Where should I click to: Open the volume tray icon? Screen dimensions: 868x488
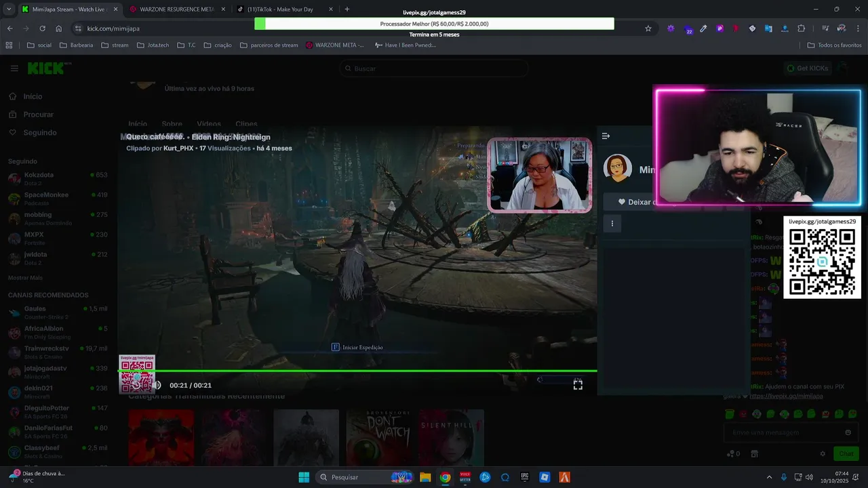coord(809,477)
